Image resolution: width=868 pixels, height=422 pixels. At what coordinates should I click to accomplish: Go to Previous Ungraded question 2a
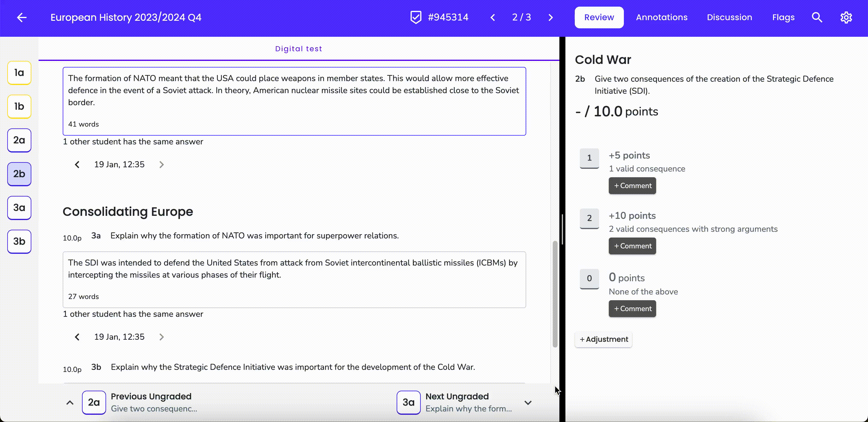point(94,402)
